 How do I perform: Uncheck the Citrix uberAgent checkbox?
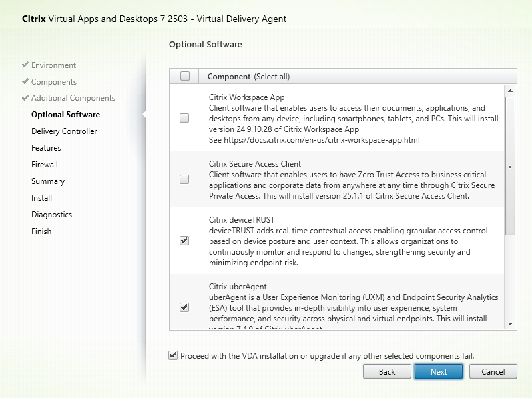pos(184,307)
